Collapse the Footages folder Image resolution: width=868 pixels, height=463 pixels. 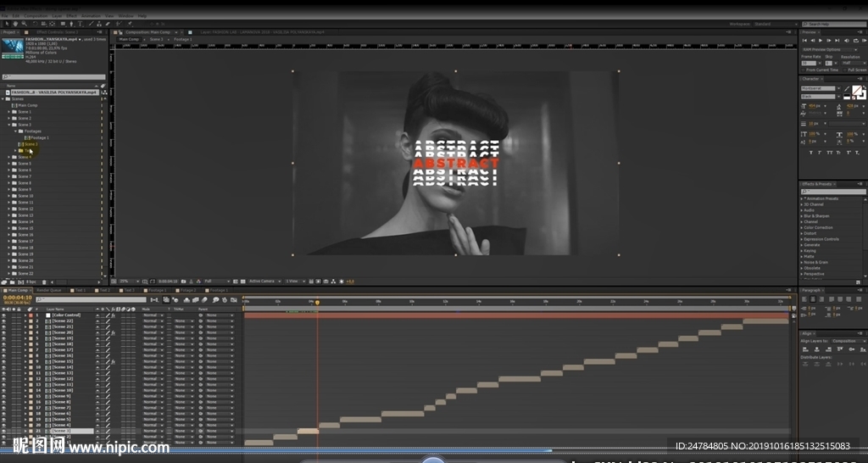[15, 131]
